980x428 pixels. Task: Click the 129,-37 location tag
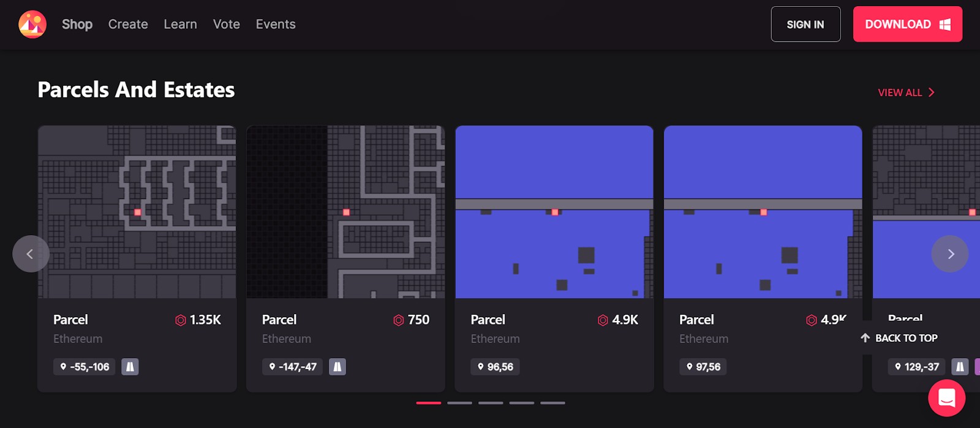916,367
